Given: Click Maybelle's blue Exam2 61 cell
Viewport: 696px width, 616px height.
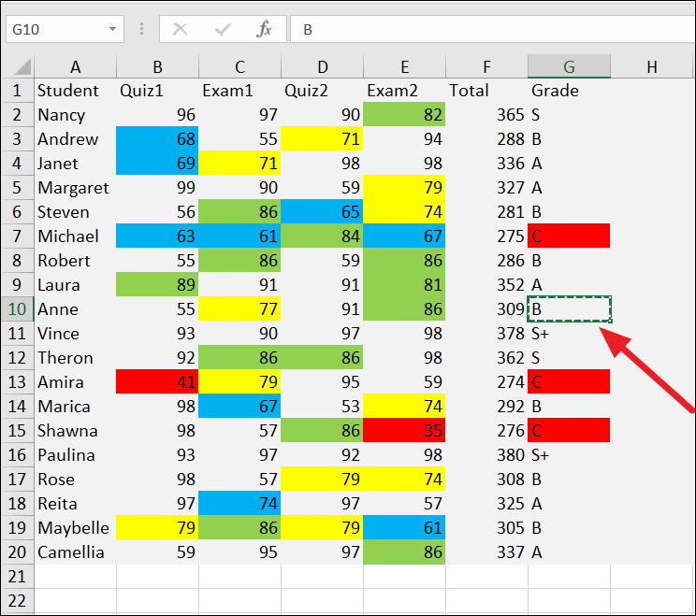Looking at the screenshot, I should (x=404, y=528).
